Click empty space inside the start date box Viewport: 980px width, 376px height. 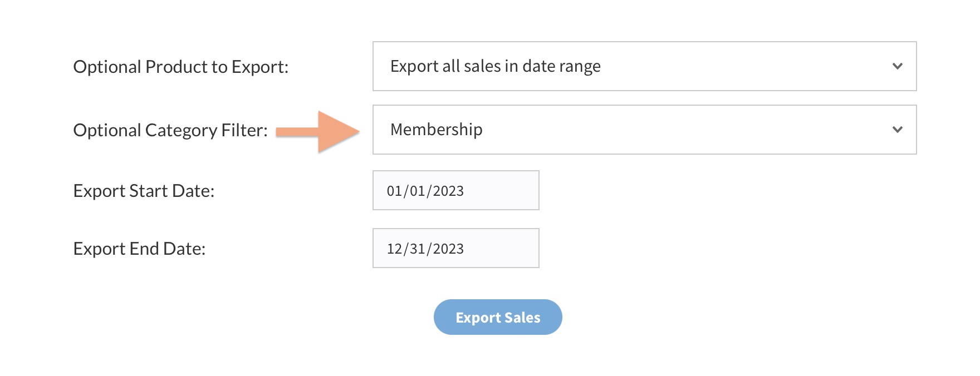click(507, 191)
